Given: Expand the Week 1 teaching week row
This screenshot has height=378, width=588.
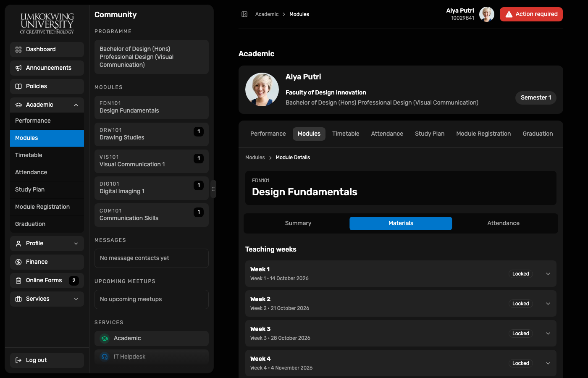Looking at the screenshot, I should 401,274.
